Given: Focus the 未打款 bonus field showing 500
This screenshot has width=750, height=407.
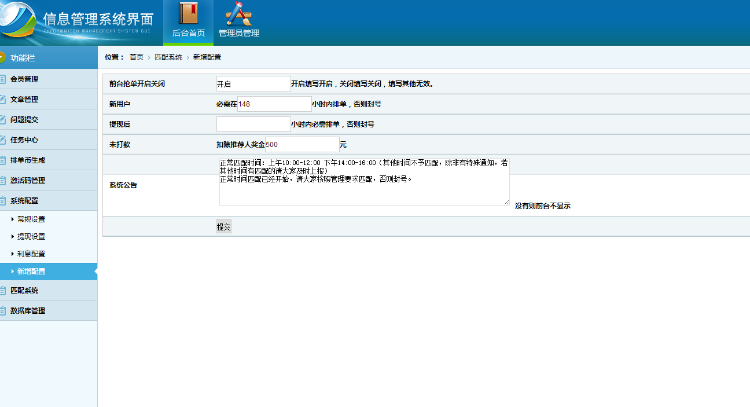Looking at the screenshot, I should (x=302, y=144).
